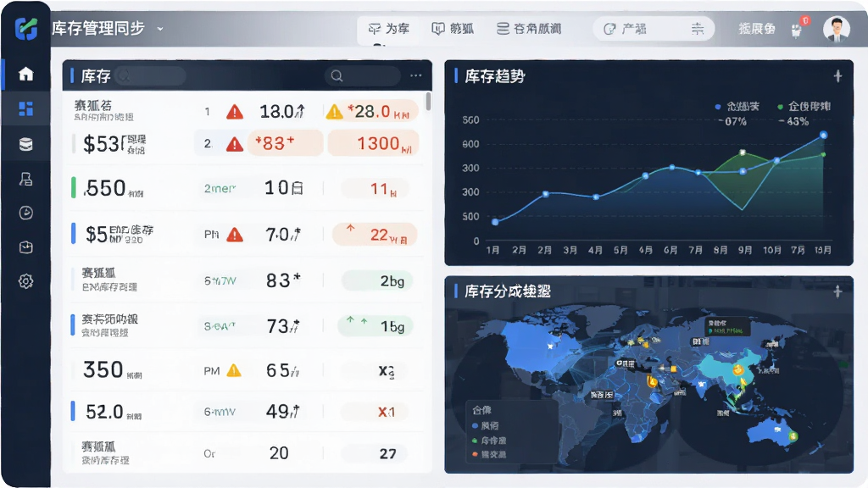Toggle the blue series legend in trend chart
868x488 pixels.
point(737,106)
